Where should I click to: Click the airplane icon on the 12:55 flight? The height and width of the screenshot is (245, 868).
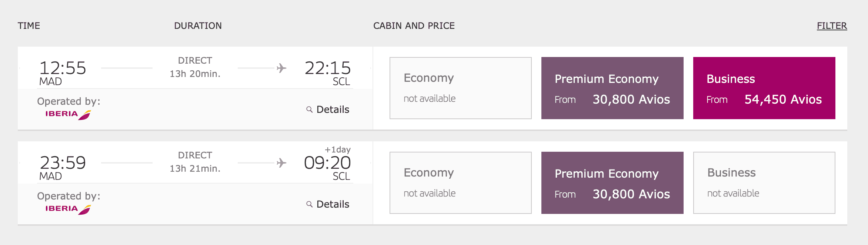point(281,68)
